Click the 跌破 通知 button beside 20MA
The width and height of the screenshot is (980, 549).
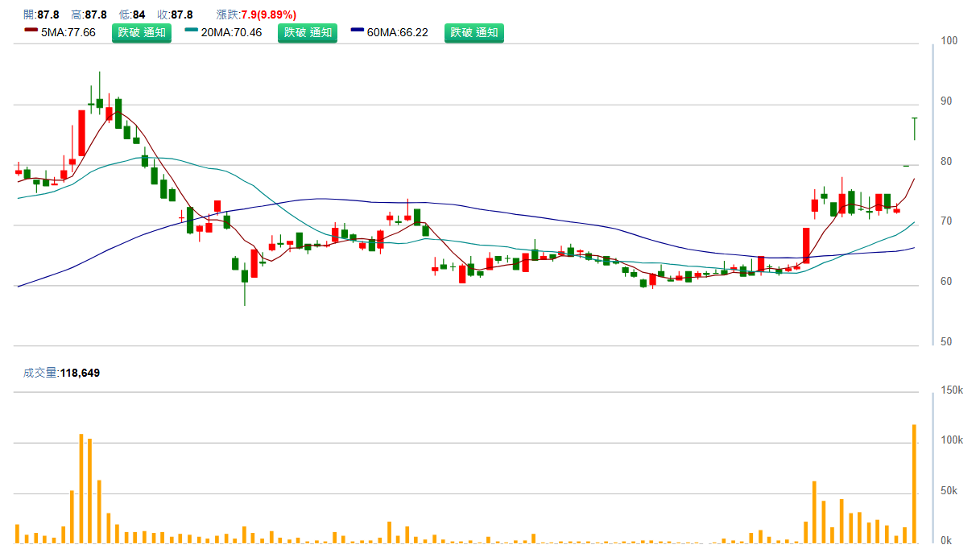[308, 33]
